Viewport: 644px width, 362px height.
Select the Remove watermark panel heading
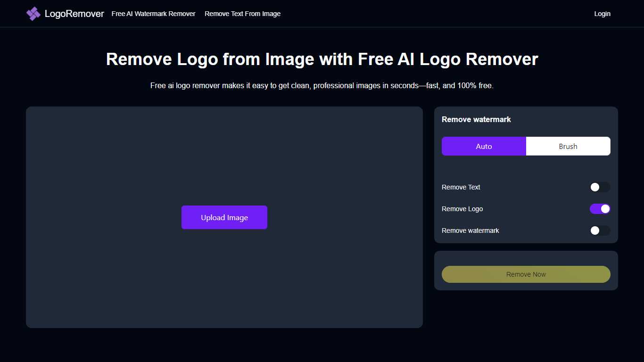coord(476,119)
